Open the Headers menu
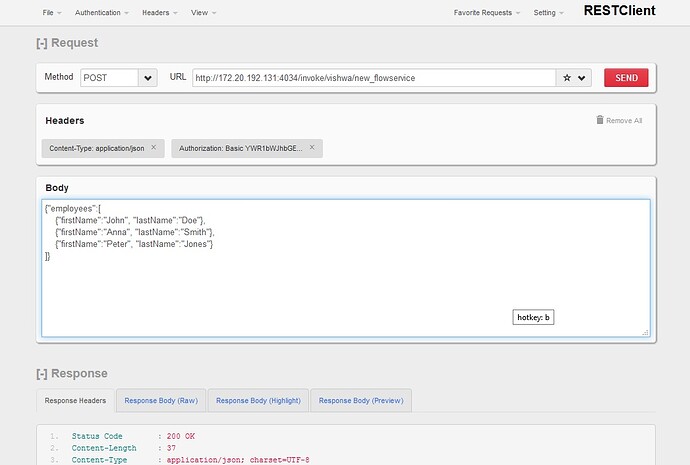690x465 pixels. tap(160, 13)
